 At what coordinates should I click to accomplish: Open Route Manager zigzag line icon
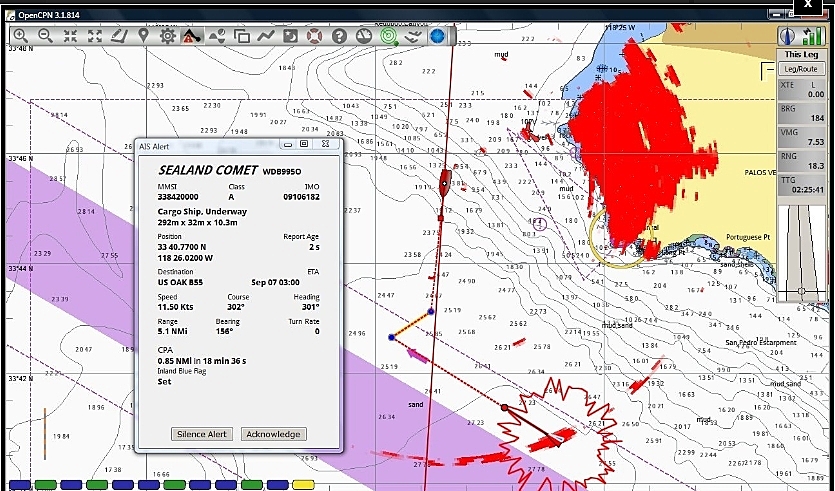[x=266, y=36]
